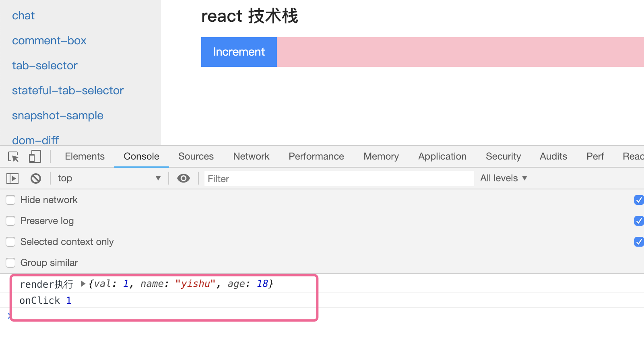Expand the logged object with val and name
Image resolution: width=644 pixels, height=353 pixels.
coord(83,284)
